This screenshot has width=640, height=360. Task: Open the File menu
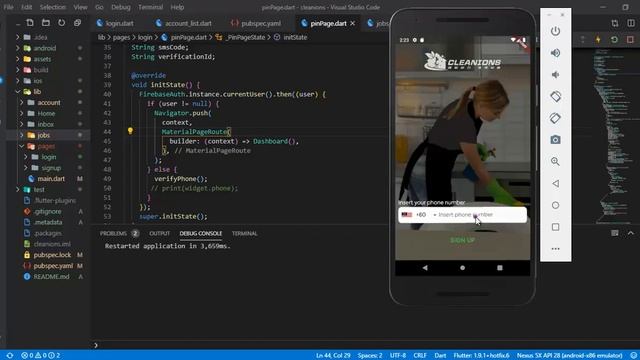tap(9, 7)
